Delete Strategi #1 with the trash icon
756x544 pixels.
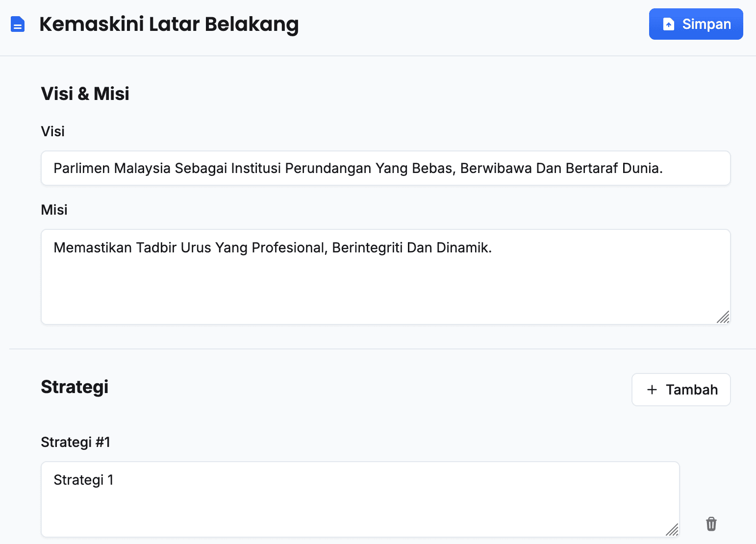[x=711, y=524]
